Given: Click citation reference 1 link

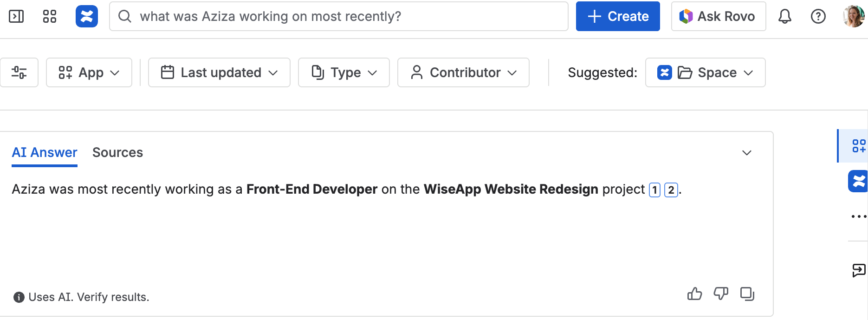Looking at the screenshot, I should pos(654,190).
